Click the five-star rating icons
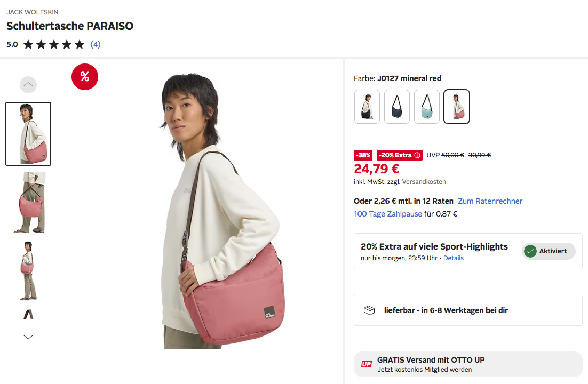 [x=54, y=45]
